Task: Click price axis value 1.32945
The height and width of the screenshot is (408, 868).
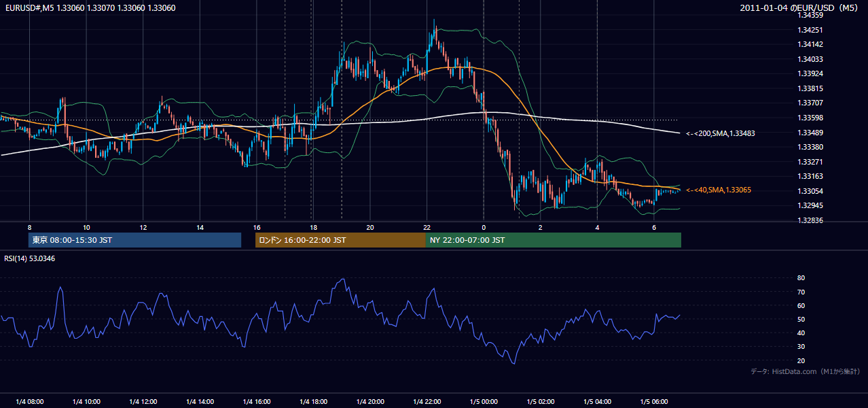Action: click(x=811, y=205)
